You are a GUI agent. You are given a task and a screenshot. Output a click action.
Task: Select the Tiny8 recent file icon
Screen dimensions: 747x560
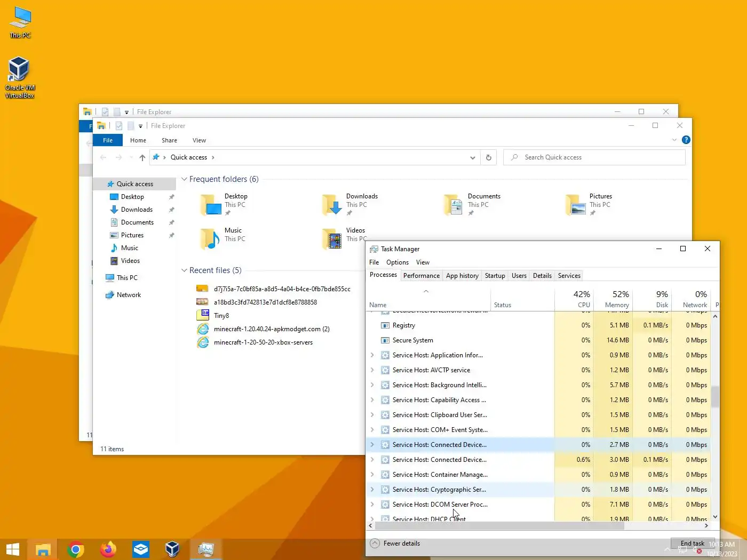tap(203, 315)
